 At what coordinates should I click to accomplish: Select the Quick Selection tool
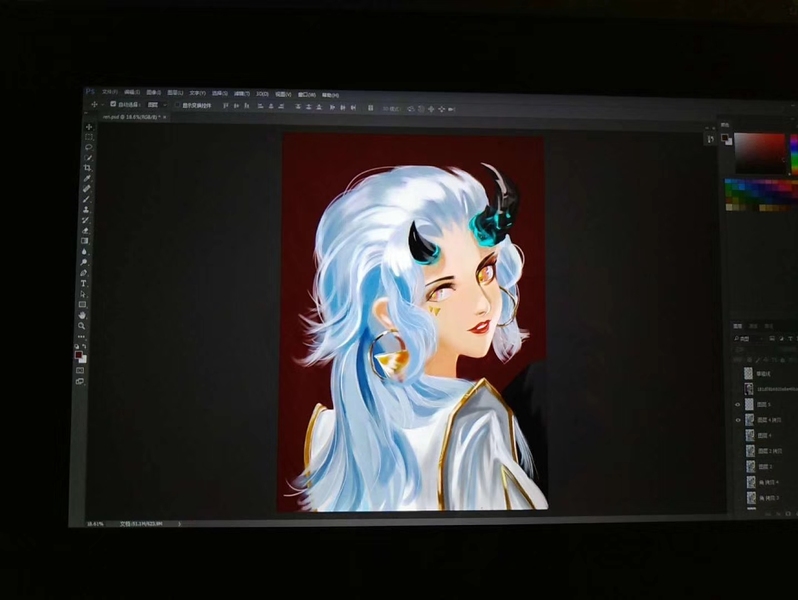(x=88, y=158)
